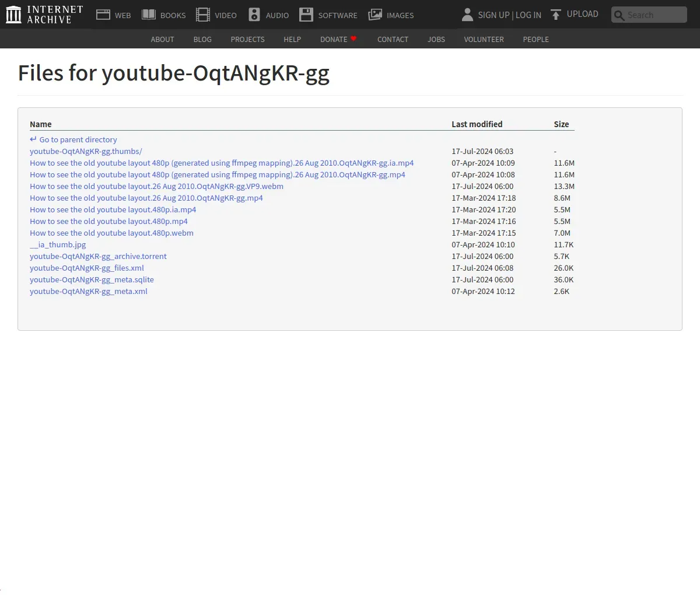Screen dimensions: 700x595
Task: Open the Books section icon
Action: pos(149,15)
